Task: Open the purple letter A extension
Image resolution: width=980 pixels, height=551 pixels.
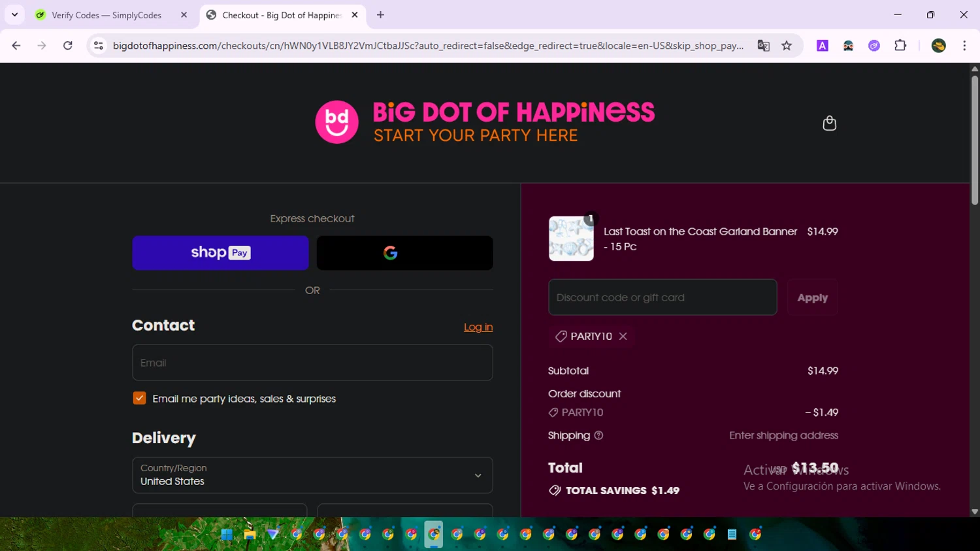Action: click(x=823, y=46)
